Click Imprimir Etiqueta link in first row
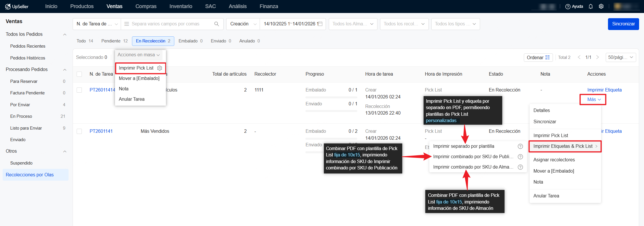The image size is (644, 226). pyautogui.click(x=604, y=90)
